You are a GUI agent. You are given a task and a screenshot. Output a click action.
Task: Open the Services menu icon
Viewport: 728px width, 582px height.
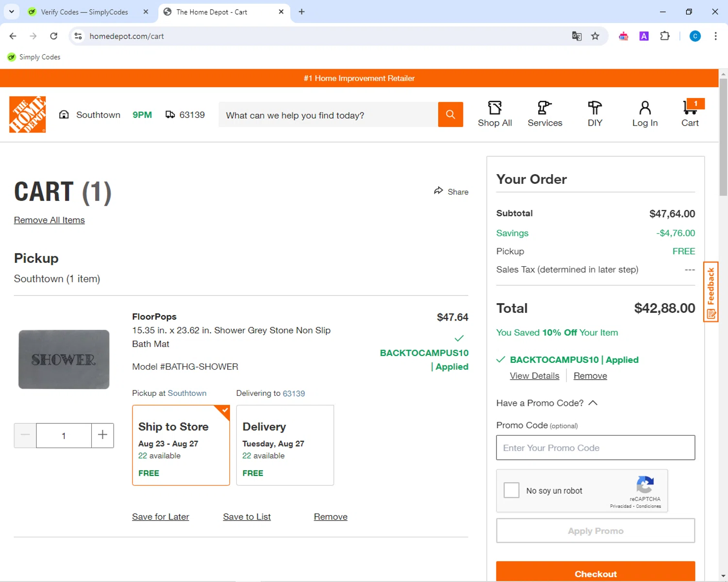point(545,108)
